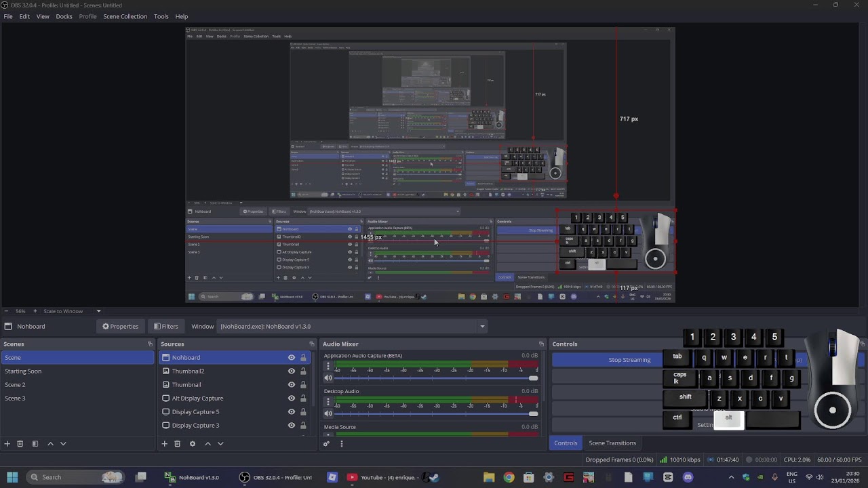Mute Application Audio Capture (BETA) speaker icon

coord(329,378)
